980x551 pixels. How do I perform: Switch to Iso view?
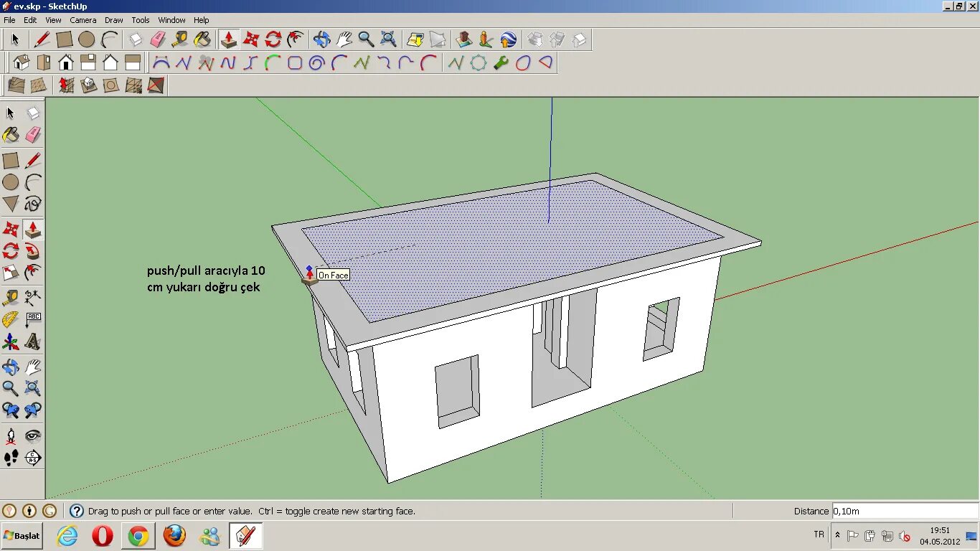pos(22,62)
